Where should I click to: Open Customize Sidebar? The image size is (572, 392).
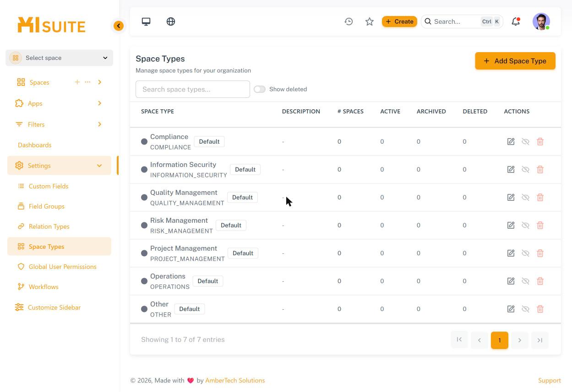(x=54, y=307)
